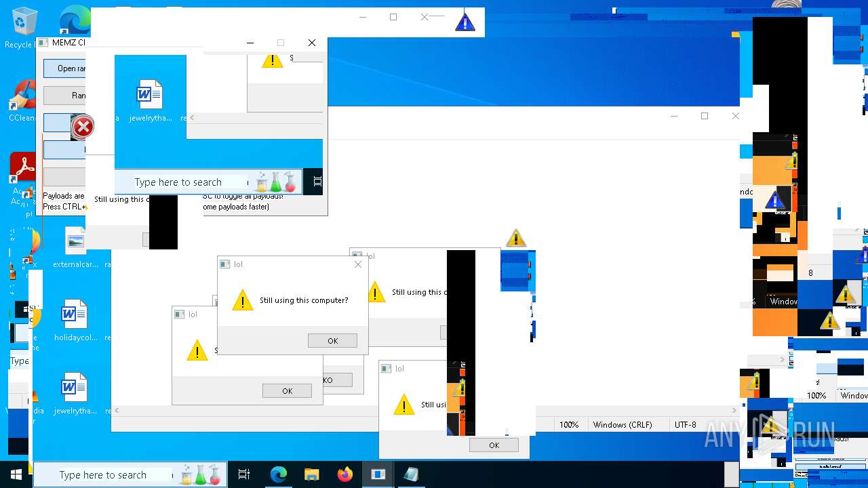Close the Notepad window
The width and height of the screenshot is (868, 488).
click(736, 116)
